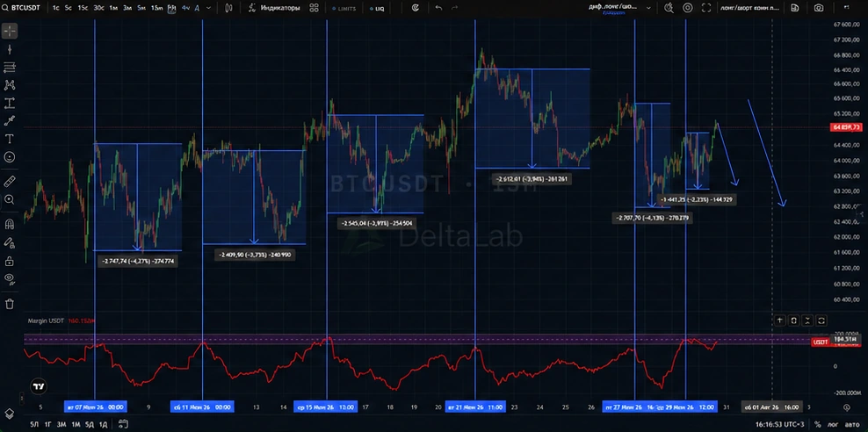Viewport: 868px width, 432px height.
Task: Switch to the 1м timeframe
Action: [113, 8]
